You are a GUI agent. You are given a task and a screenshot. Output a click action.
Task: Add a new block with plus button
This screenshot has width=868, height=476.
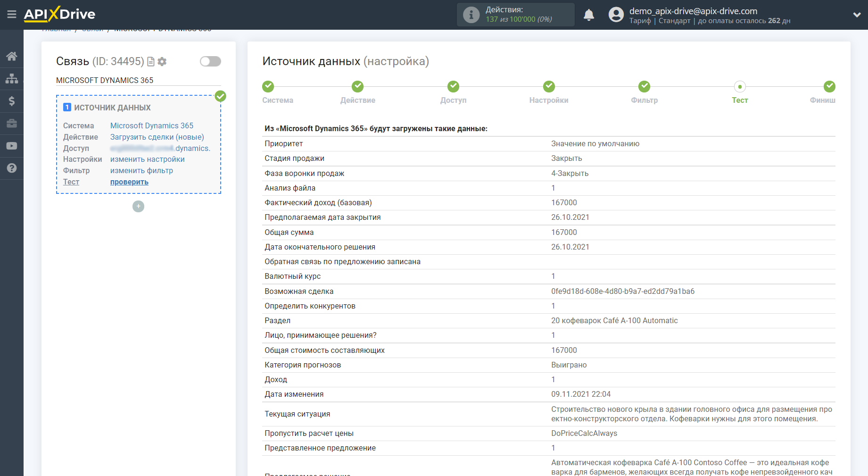[x=138, y=206]
